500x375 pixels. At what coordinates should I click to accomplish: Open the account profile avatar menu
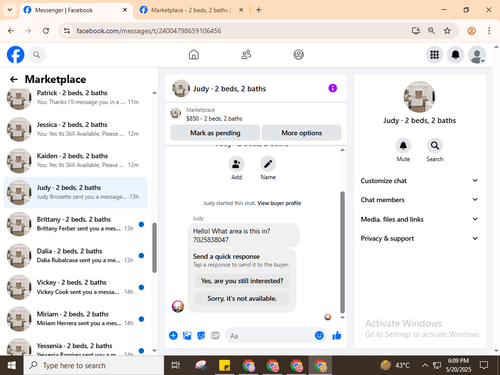477,55
